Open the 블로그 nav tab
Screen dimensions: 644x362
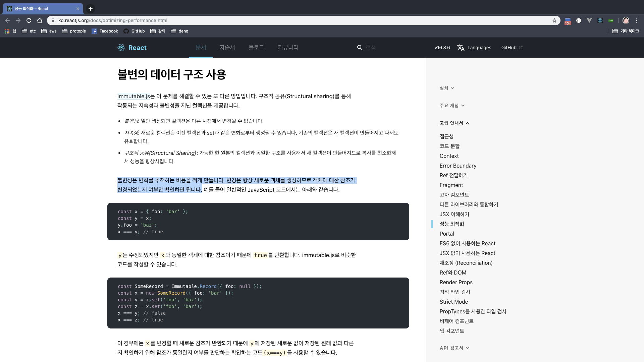point(256,48)
